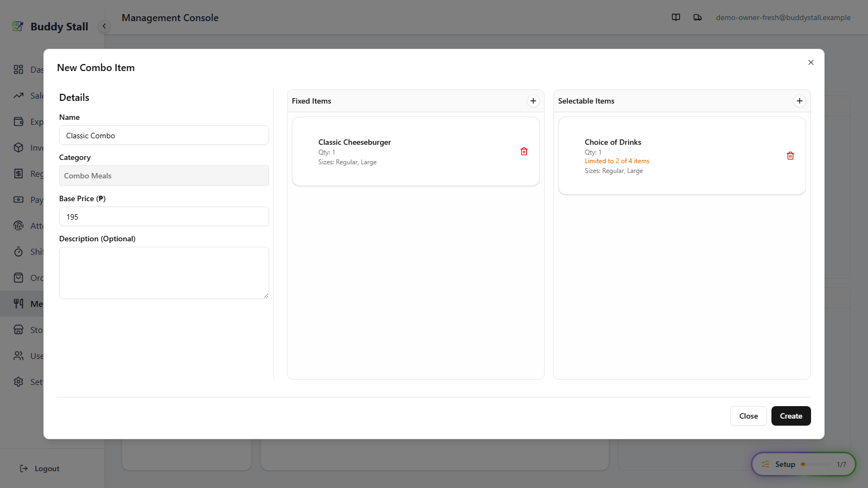Viewport: 868px width, 488px height.
Task: Remove the Choice of Drinks selectable item
Action: pyautogui.click(x=790, y=156)
